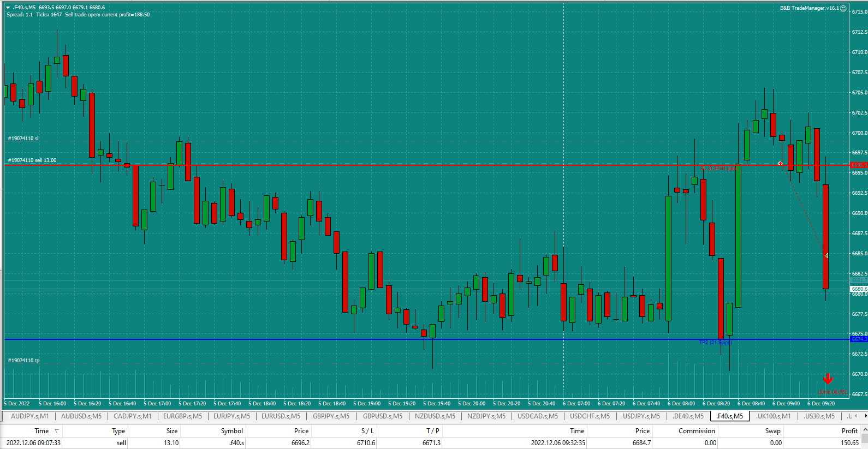868x449 pixels.
Task: Click the '6 Dec 09:00' time axis label
Action: [x=786, y=404]
